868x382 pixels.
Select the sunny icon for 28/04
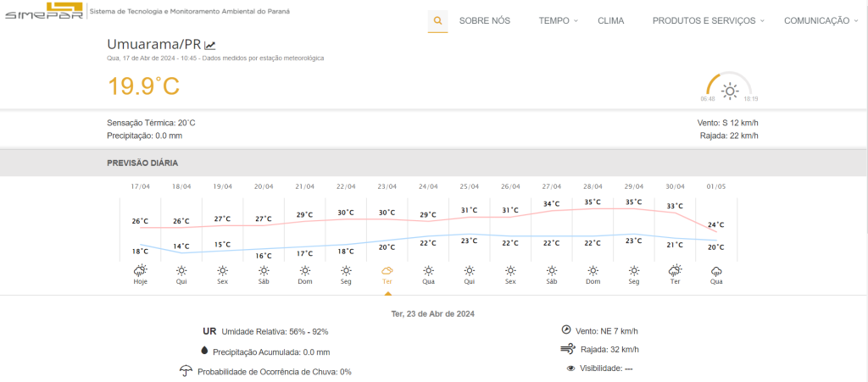tap(593, 270)
